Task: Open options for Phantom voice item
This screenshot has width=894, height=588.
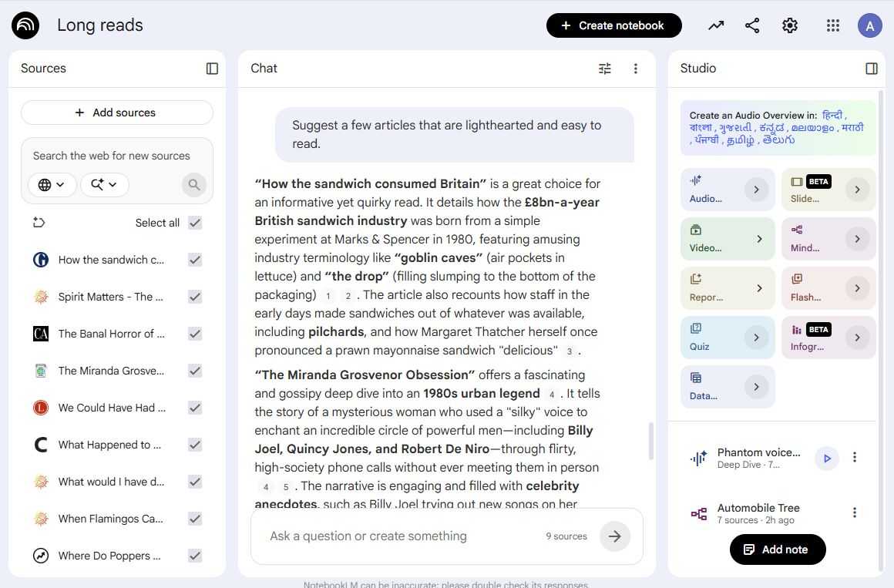Action: point(854,457)
